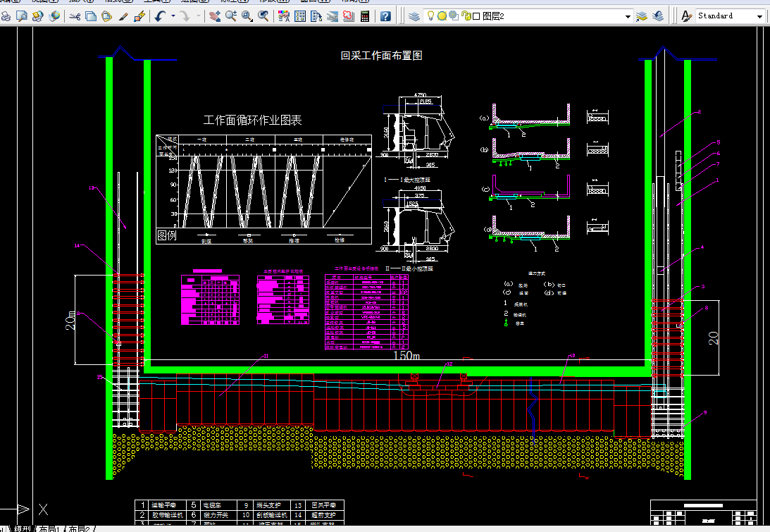Click the Plot printer icon
The image size is (770, 532).
[6, 16]
